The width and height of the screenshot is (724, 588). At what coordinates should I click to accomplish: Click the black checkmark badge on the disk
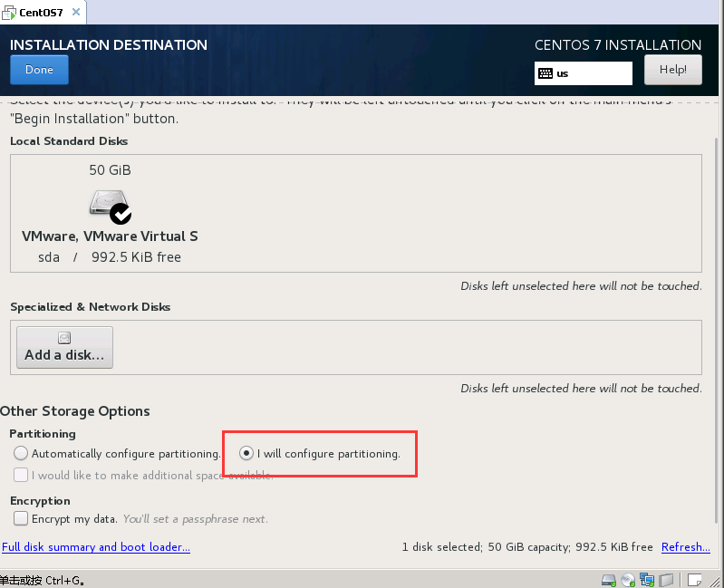pyautogui.click(x=121, y=214)
